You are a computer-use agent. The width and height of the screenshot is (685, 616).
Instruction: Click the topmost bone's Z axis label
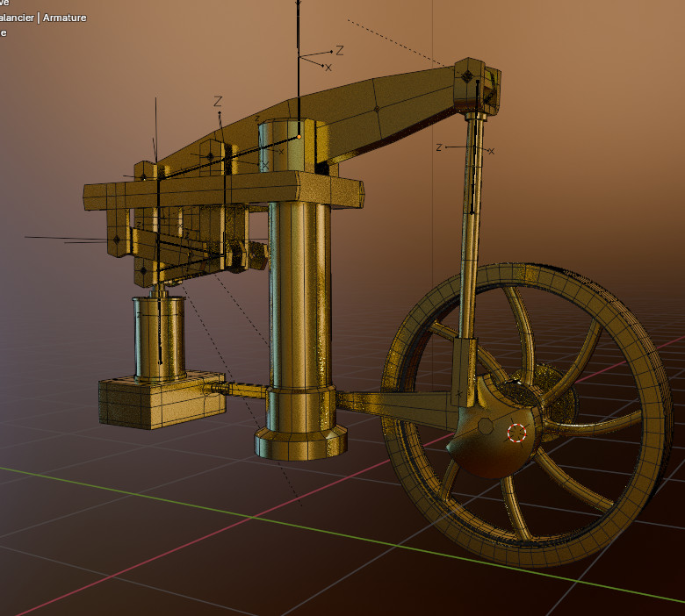(340, 51)
